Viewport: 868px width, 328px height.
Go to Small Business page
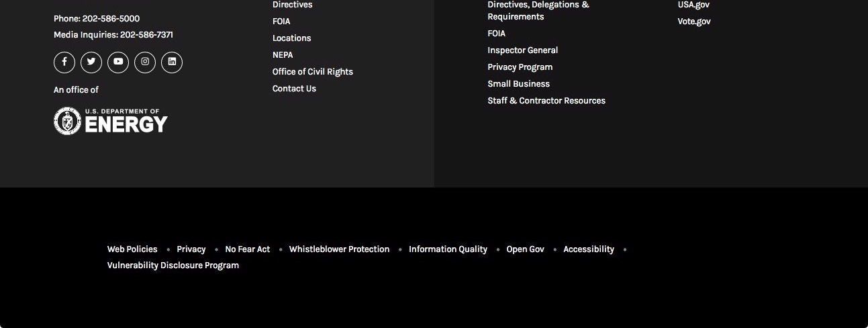519,84
